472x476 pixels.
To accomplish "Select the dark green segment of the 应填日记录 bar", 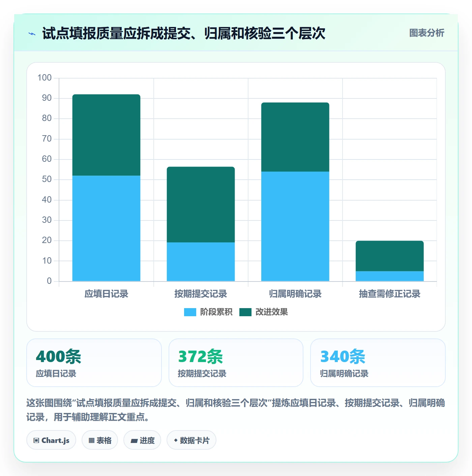I will tap(106, 135).
